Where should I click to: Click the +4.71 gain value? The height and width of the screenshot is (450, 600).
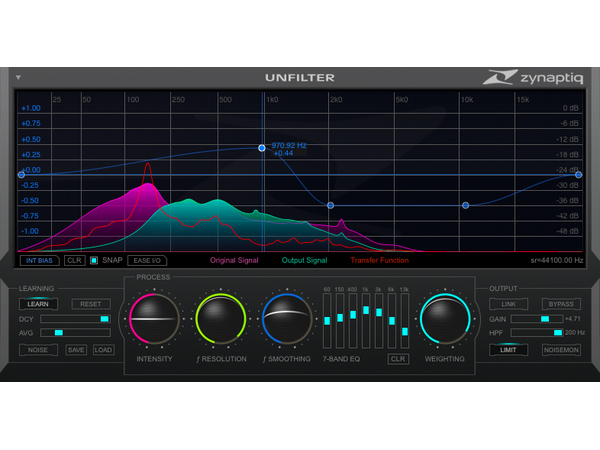tap(573, 319)
